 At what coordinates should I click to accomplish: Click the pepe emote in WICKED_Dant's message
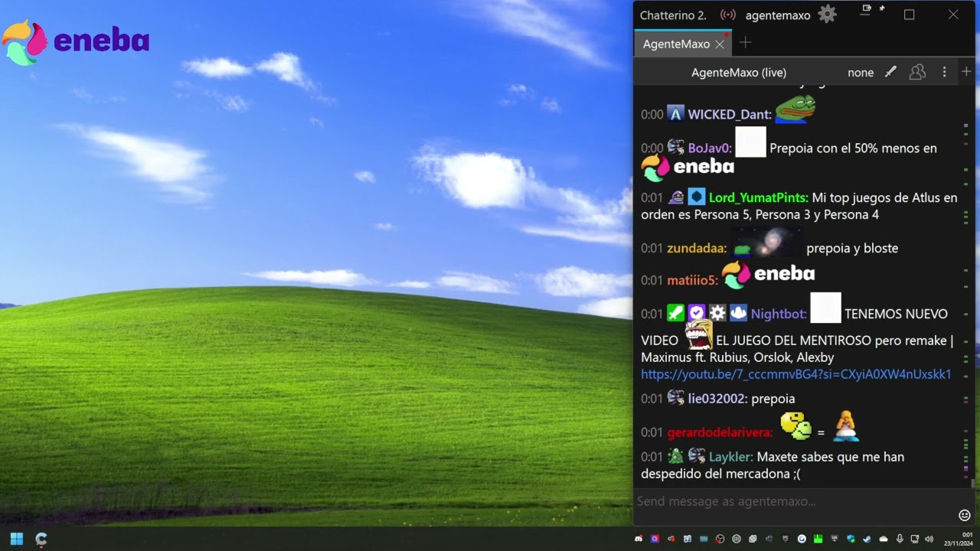pyautogui.click(x=795, y=109)
